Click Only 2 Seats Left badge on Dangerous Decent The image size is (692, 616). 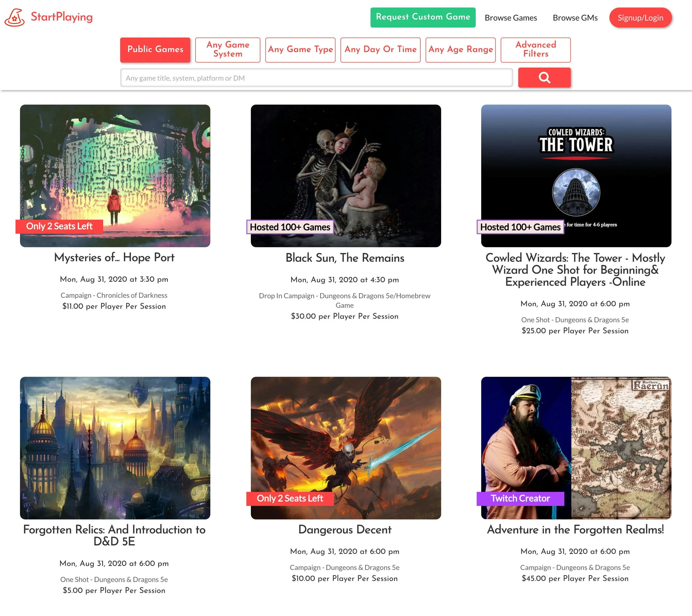click(x=290, y=498)
